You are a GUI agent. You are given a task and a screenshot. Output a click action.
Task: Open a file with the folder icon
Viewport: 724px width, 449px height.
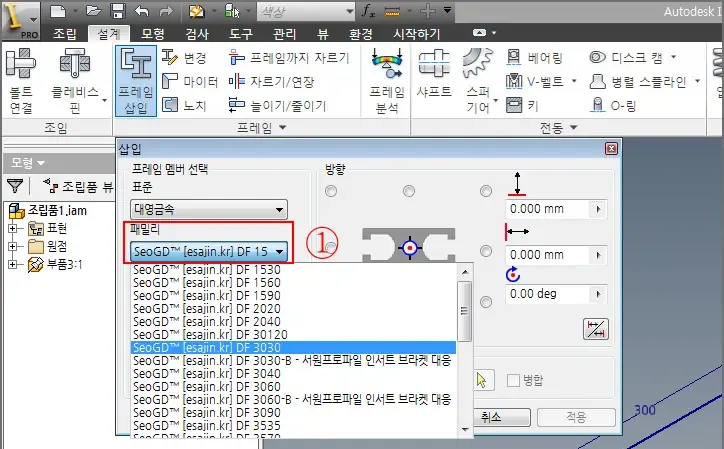pyautogui.click(x=94, y=11)
